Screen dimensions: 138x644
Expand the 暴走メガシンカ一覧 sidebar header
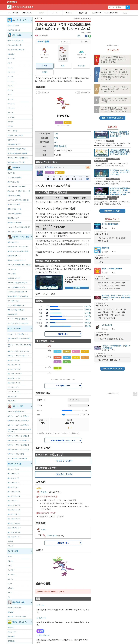20,464
